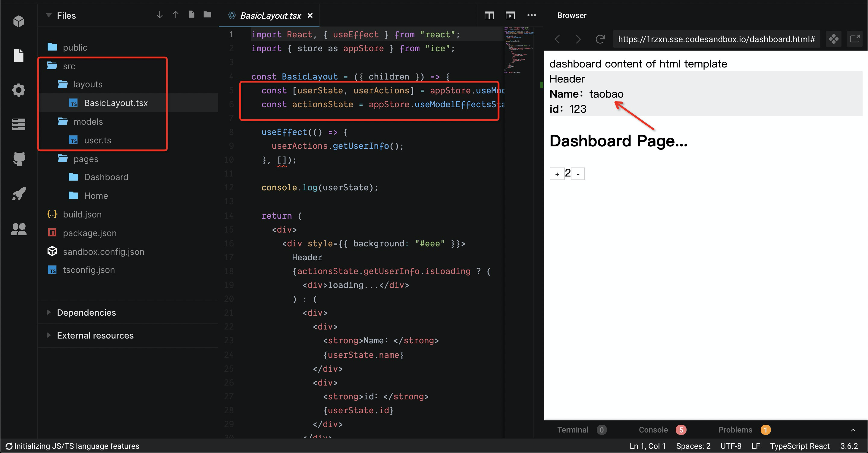Open the BasicLayout.tsx editor tab

269,15
